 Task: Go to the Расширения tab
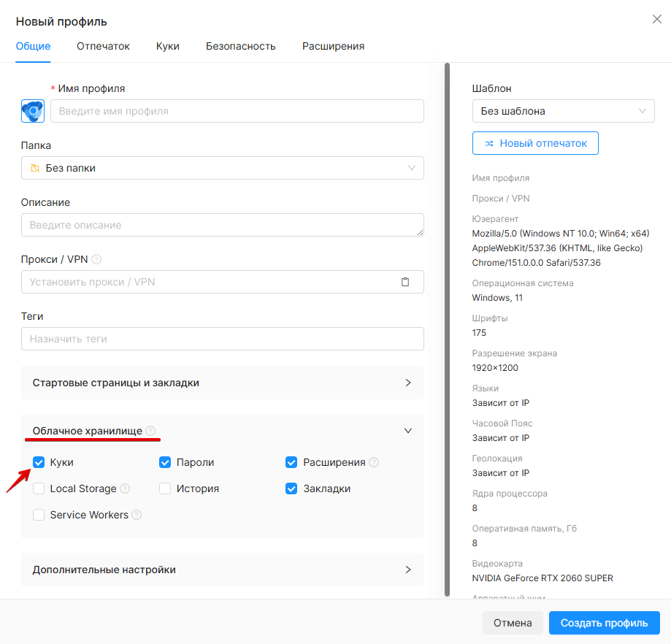coord(334,46)
